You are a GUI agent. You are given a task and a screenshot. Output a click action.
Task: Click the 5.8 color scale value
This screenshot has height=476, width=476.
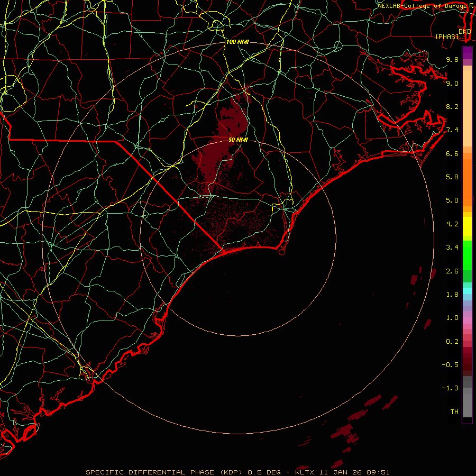[452, 177]
